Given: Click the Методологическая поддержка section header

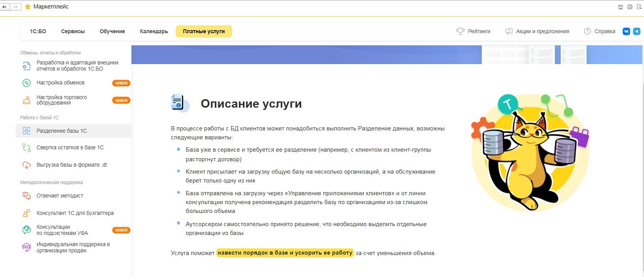Looking at the screenshot, I should click(51, 182).
